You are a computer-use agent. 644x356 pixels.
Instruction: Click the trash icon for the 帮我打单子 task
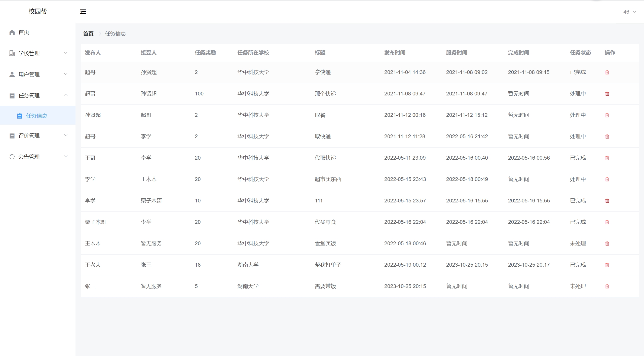pos(607,265)
